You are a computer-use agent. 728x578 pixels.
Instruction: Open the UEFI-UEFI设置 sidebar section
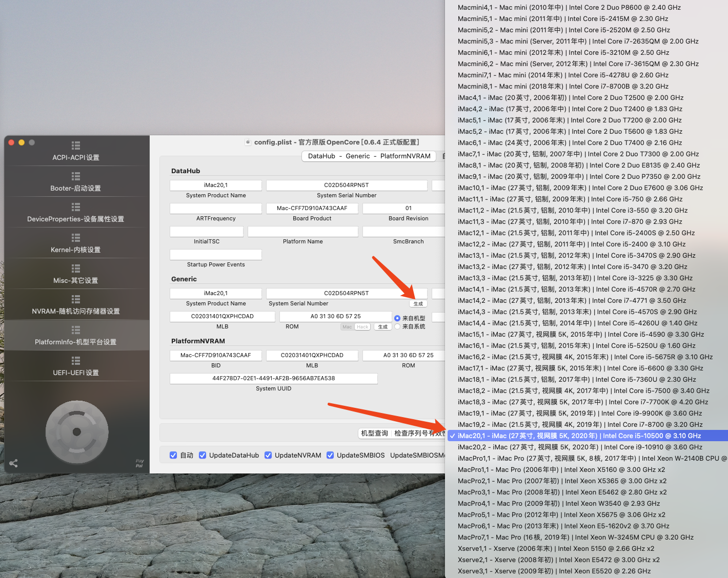pyautogui.click(x=76, y=366)
